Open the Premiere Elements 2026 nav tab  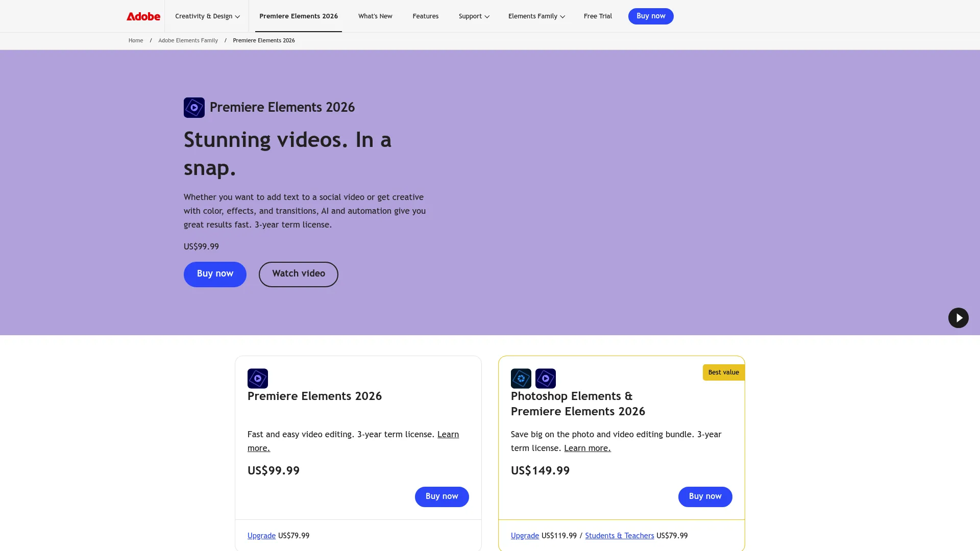pos(299,16)
